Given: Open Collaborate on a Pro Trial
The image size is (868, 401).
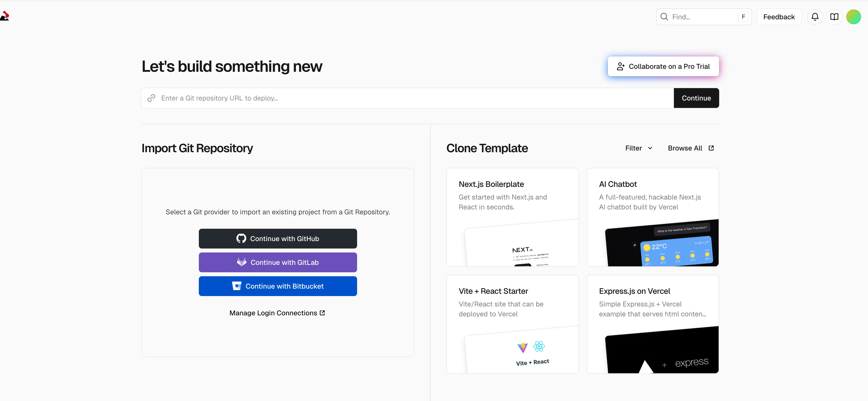Looking at the screenshot, I should [x=663, y=66].
